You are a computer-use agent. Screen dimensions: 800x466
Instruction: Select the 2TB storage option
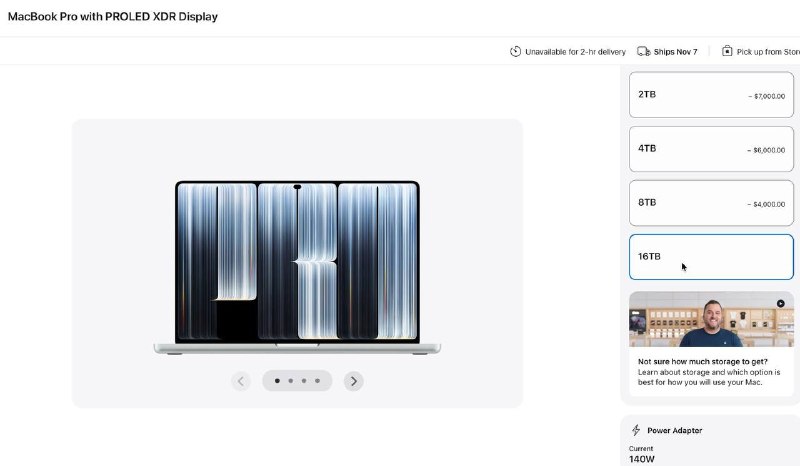(711, 95)
